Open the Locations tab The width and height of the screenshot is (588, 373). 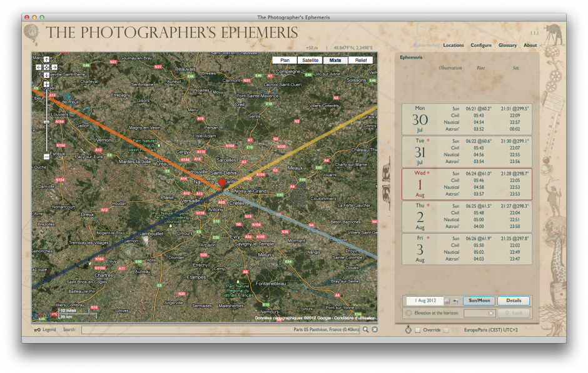click(x=454, y=45)
